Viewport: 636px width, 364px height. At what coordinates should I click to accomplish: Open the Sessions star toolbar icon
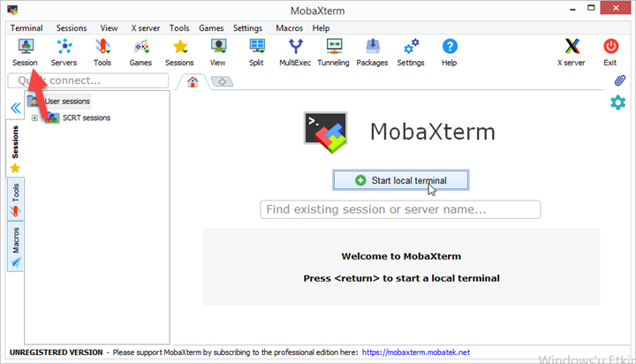coord(179,53)
